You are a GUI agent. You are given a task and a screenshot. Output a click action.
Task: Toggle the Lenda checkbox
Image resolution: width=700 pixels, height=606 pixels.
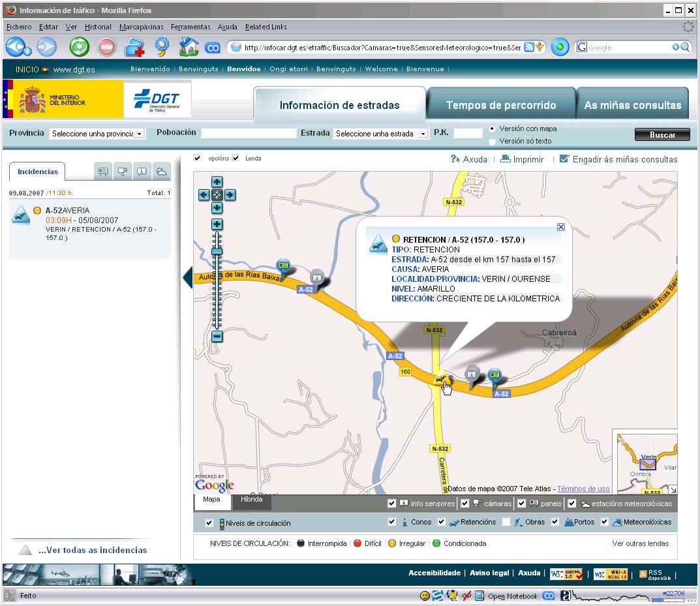coord(236,158)
